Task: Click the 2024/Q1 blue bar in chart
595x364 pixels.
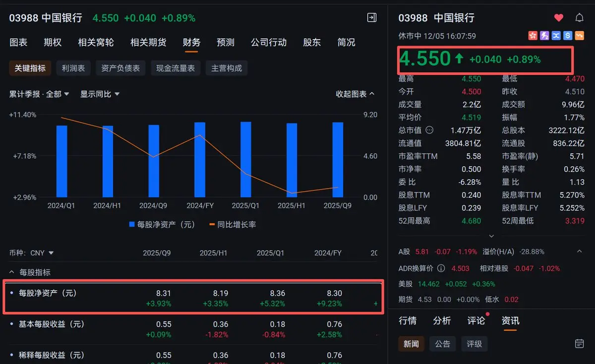Action: [61, 161]
